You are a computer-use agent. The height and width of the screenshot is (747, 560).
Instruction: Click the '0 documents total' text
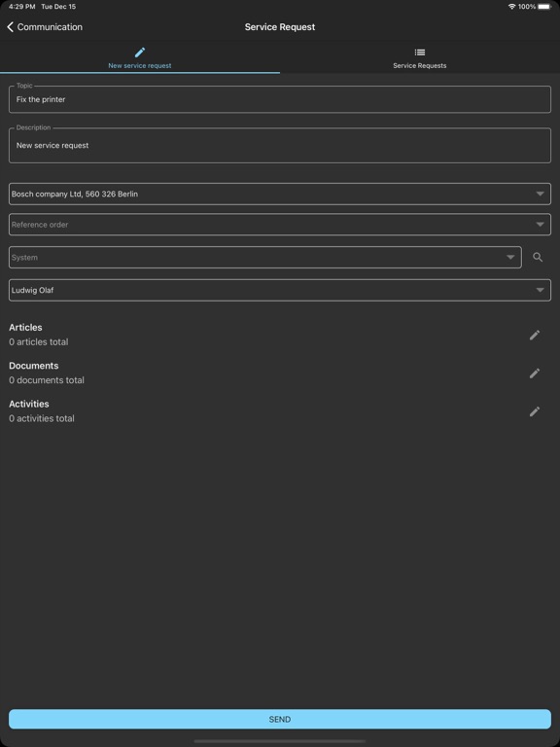(x=47, y=380)
